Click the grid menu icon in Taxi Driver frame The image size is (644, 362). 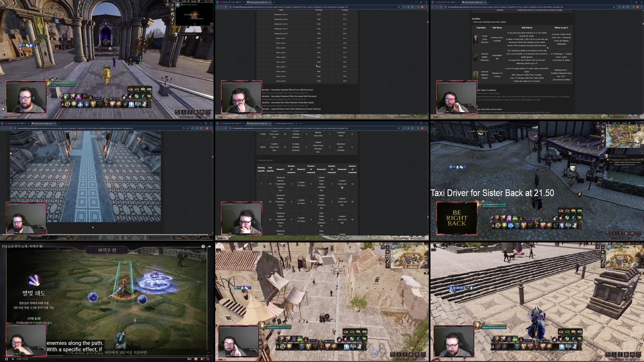click(x=638, y=233)
